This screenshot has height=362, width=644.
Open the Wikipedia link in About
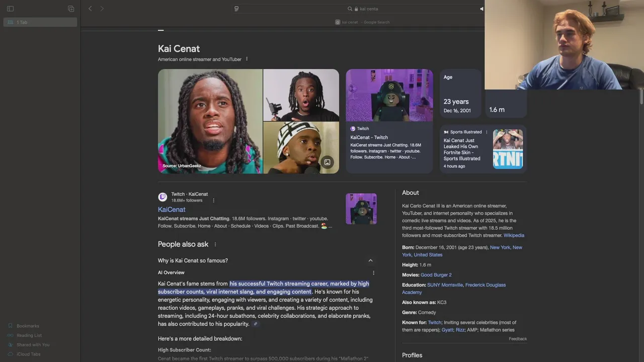pyautogui.click(x=514, y=235)
